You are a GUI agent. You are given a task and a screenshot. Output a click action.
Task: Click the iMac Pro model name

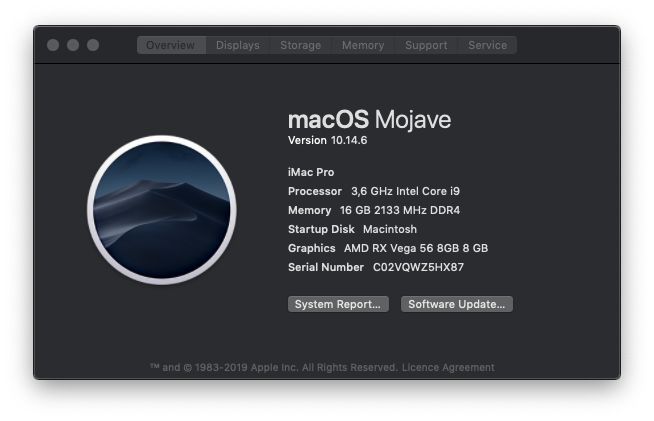311,172
